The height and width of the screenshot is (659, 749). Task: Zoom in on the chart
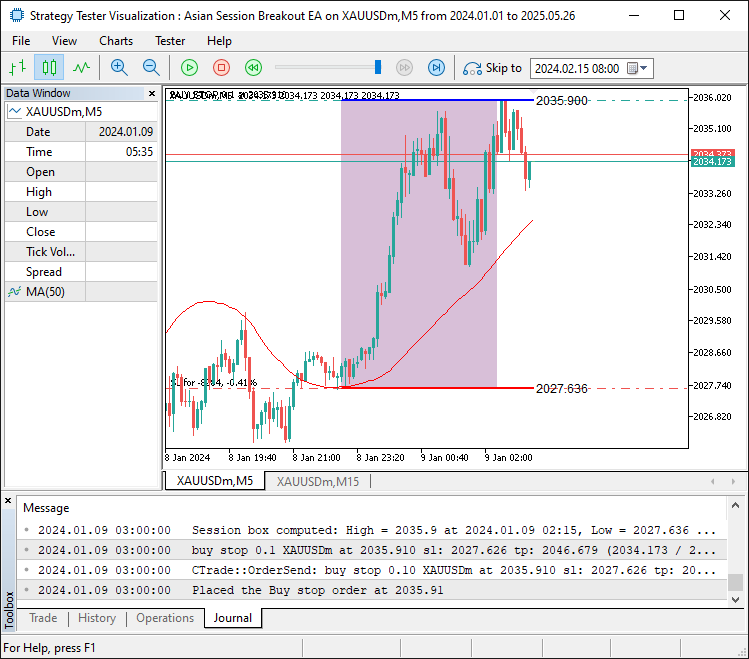(119, 68)
